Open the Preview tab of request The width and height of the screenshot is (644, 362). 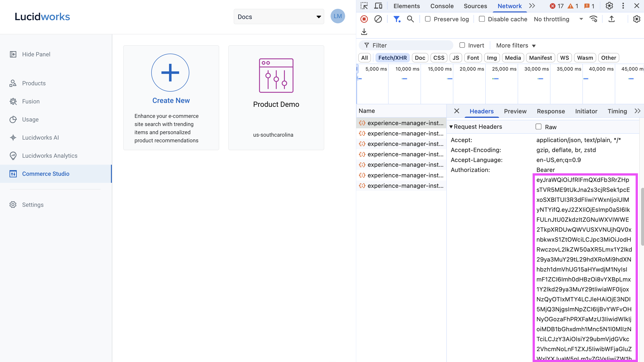(x=515, y=111)
